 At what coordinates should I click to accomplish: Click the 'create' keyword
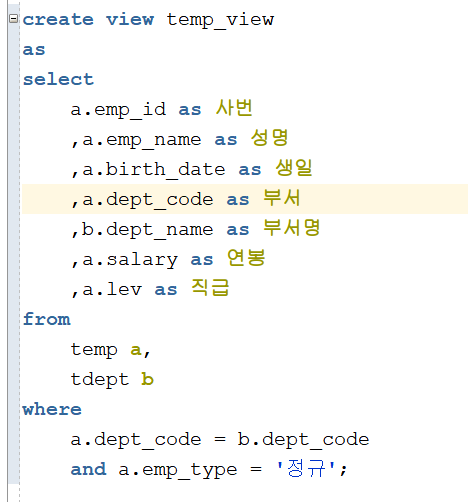pyautogui.click(x=58, y=19)
